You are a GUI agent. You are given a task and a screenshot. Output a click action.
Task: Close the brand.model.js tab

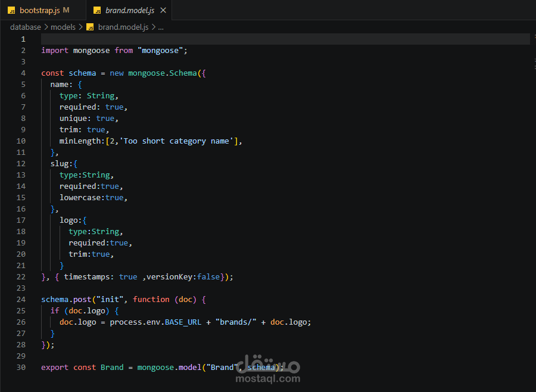pyautogui.click(x=163, y=10)
